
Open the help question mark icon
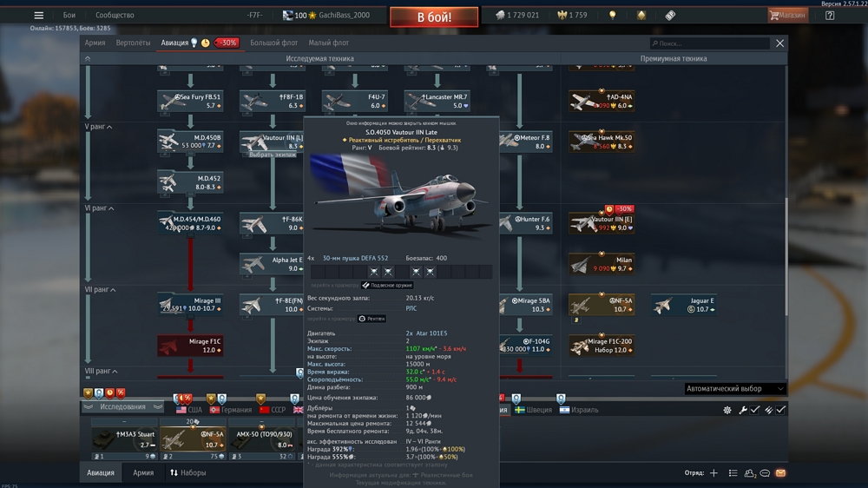click(x=830, y=15)
